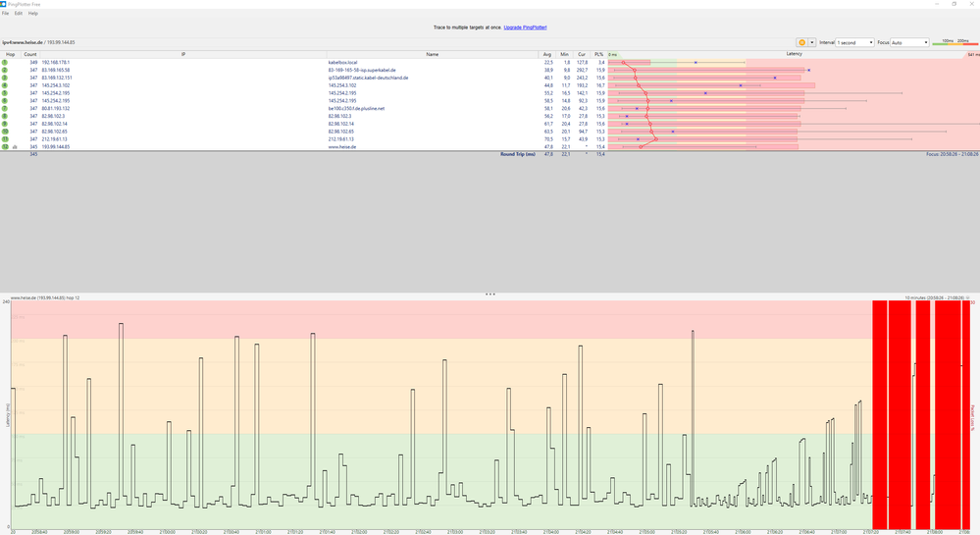
Task: Select IP 192.168.178.1 in the hop list
Action: [x=56, y=63]
